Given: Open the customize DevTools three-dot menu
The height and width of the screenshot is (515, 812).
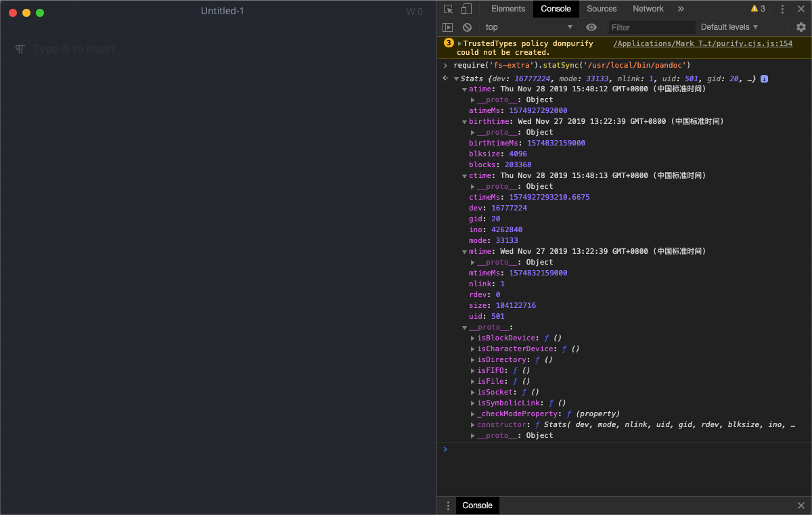Looking at the screenshot, I should [x=783, y=9].
